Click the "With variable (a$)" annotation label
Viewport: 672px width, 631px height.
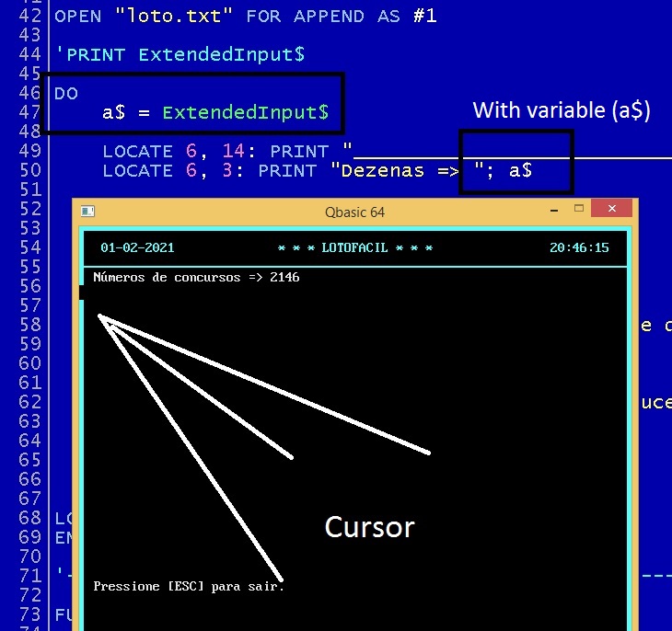pyautogui.click(x=562, y=111)
